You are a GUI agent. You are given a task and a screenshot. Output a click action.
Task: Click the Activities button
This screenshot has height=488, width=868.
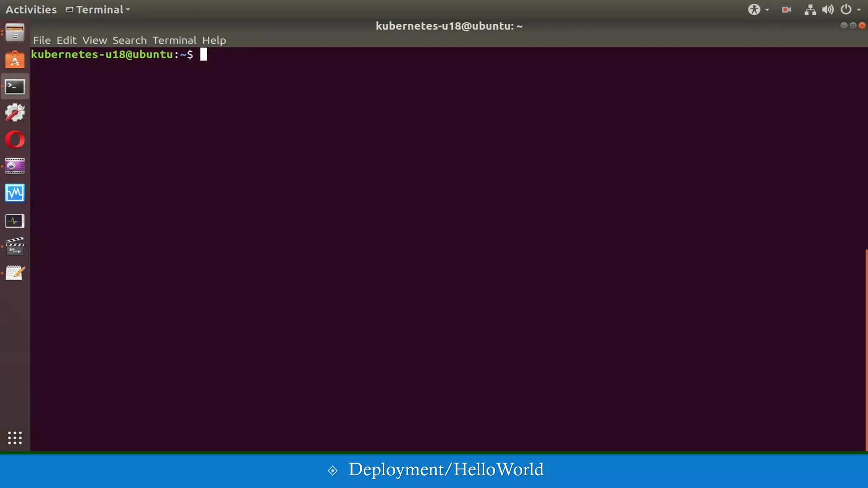[x=31, y=9]
